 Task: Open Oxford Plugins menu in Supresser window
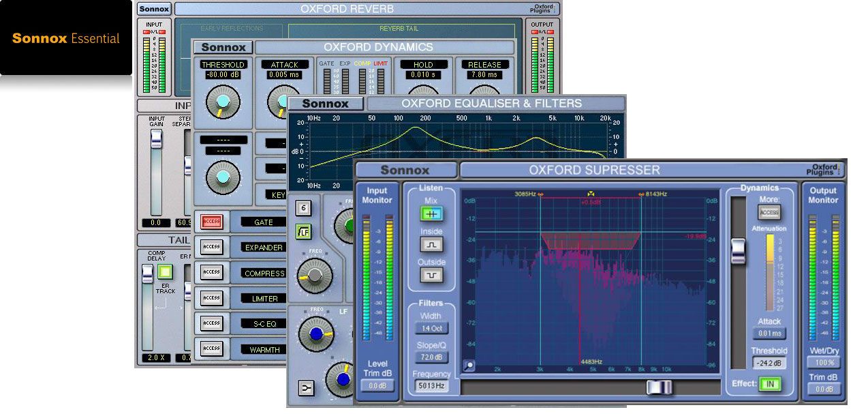(825, 169)
